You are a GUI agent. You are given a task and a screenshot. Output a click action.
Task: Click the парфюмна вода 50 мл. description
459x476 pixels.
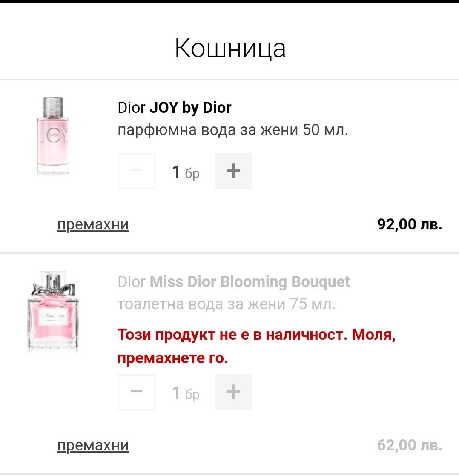(233, 130)
